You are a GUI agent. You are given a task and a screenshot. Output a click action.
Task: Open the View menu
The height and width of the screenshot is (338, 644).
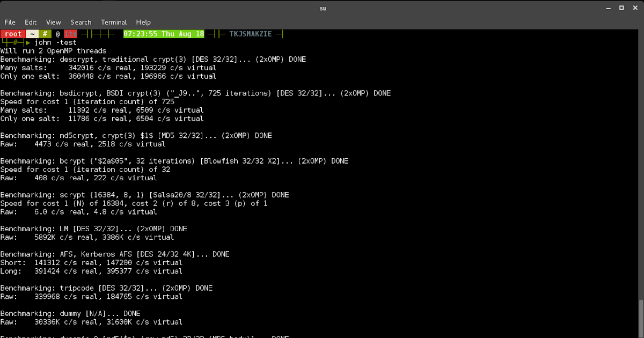[x=54, y=22]
